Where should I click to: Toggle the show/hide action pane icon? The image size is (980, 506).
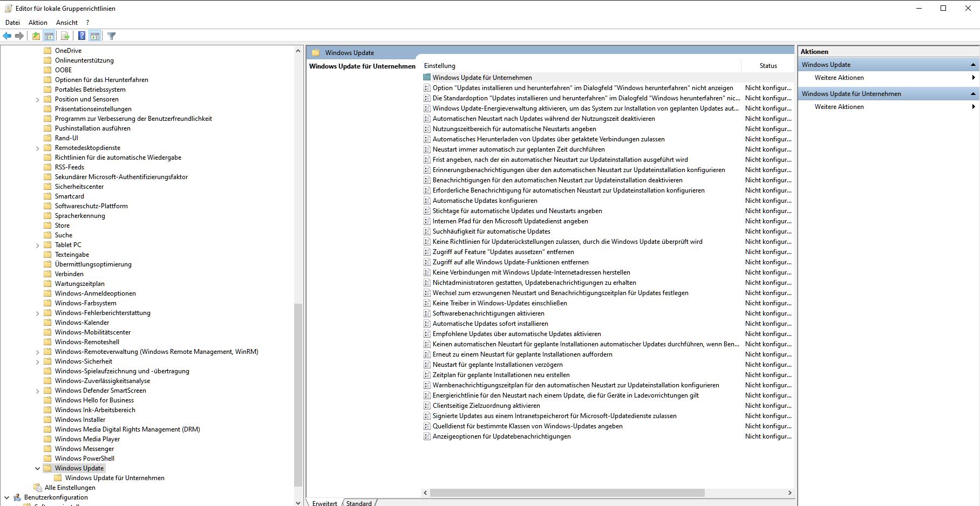point(95,36)
